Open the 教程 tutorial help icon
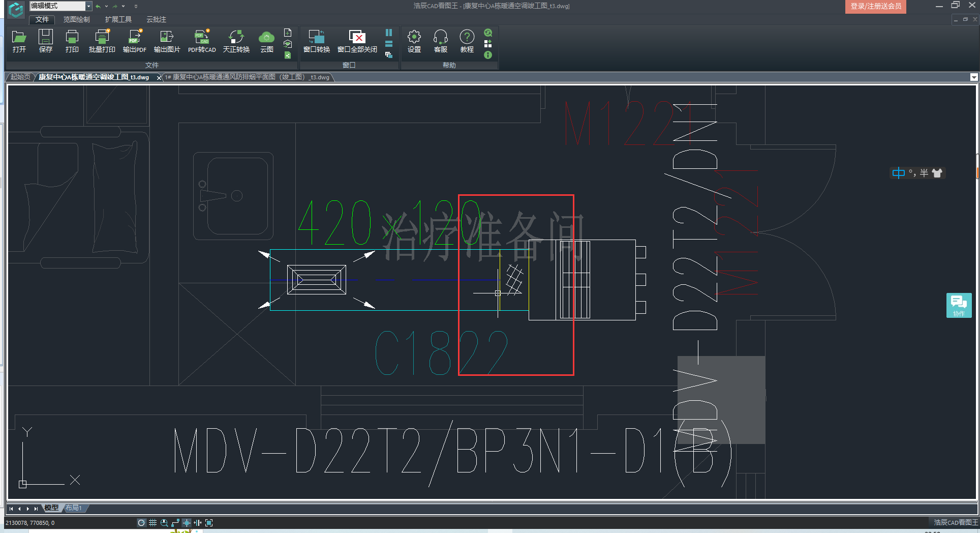This screenshot has height=533, width=980. tap(467, 41)
